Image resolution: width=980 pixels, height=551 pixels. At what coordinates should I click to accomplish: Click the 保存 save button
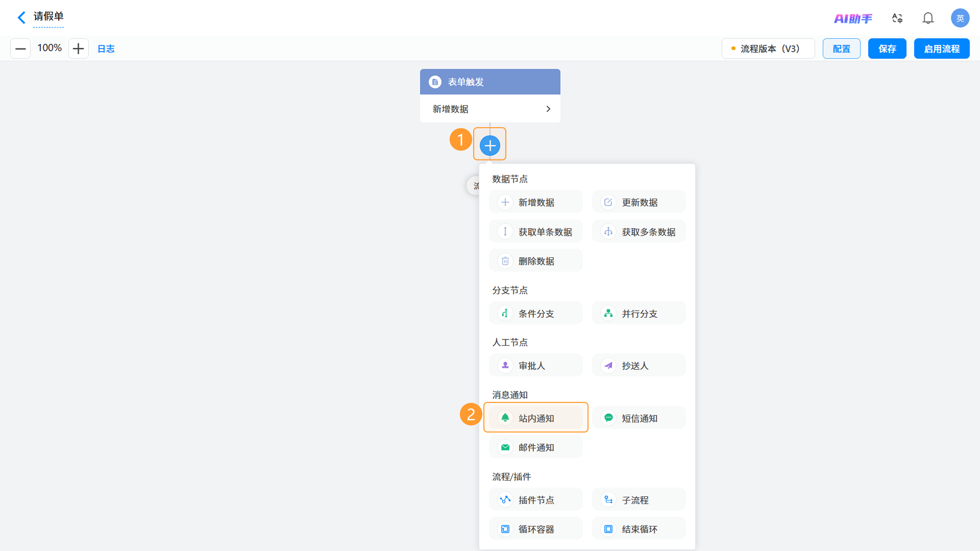pyautogui.click(x=887, y=49)
